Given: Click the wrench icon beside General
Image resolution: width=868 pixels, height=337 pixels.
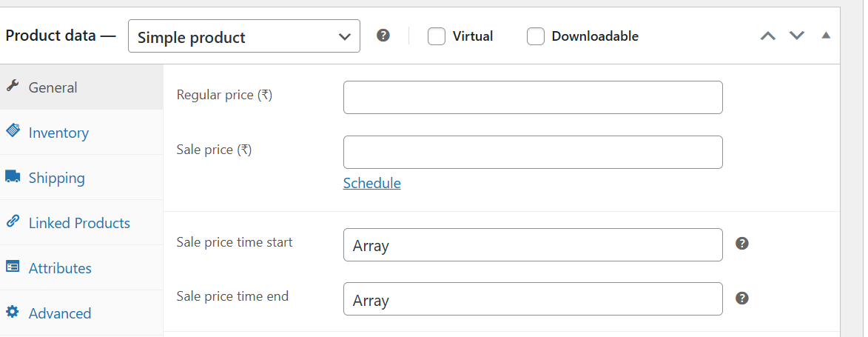Looking at the screenshot, I should pyautogui.click(x=12, y=86).
